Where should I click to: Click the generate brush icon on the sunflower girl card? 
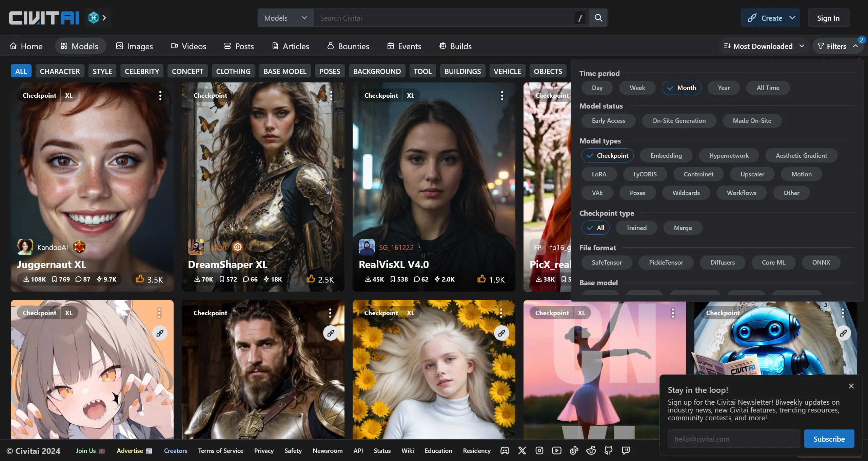pos(502,333)
